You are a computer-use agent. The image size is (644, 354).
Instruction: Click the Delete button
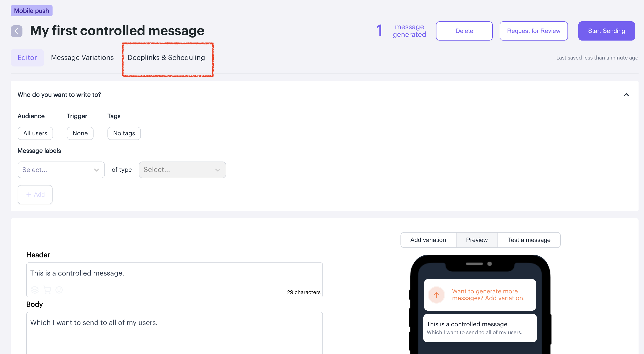(x=464, y=31)
